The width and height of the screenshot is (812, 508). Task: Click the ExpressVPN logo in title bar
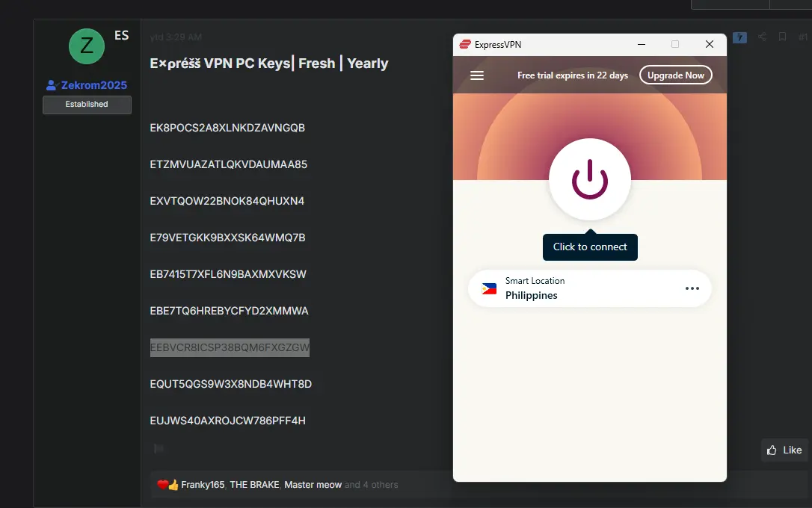(x=465, y=45)
